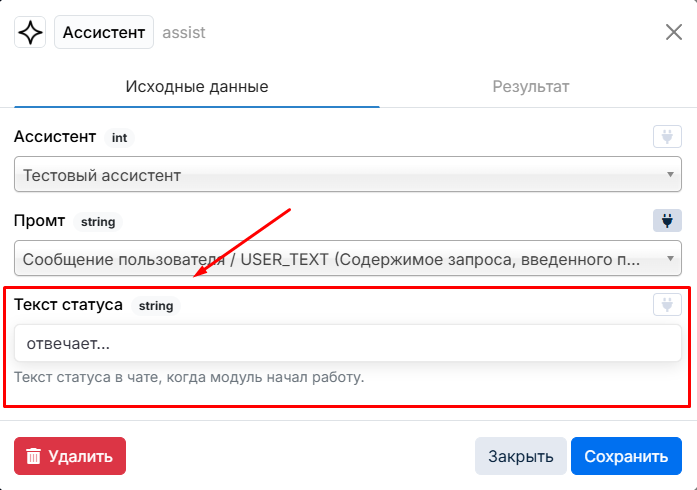Viewport: 697px width, 490px height.
Task: Click the Сохранить button
Action: [626, 456]
